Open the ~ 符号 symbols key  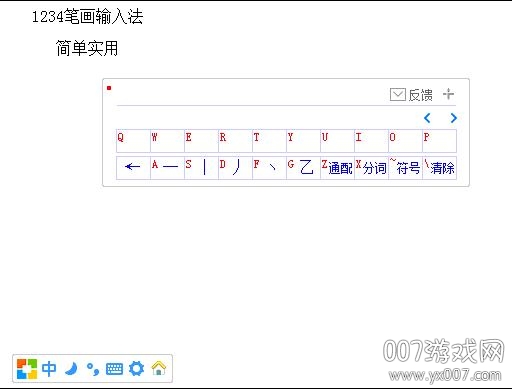tap(405, 168)
